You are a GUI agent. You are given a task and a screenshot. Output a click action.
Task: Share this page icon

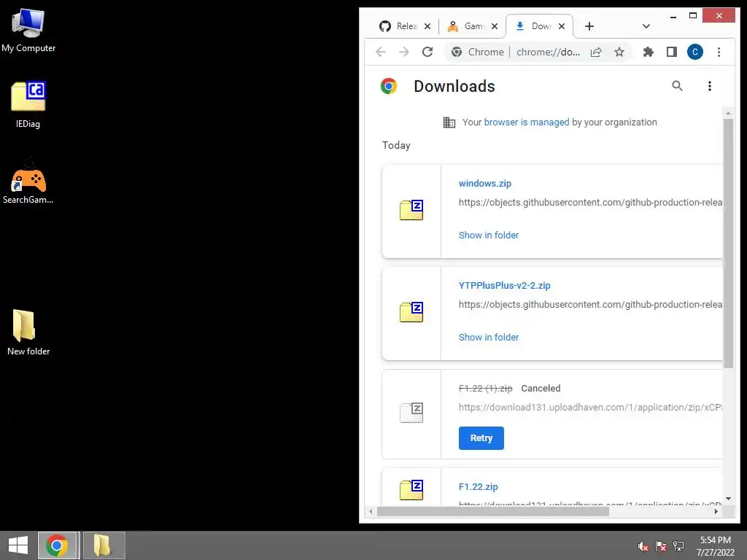point(596,52)
